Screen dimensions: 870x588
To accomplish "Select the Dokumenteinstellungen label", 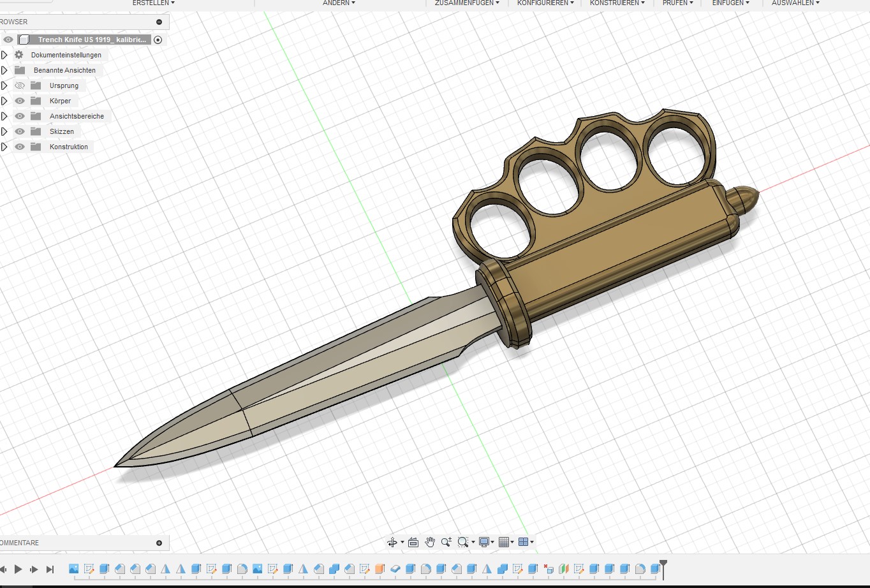I will click(66, 55).
